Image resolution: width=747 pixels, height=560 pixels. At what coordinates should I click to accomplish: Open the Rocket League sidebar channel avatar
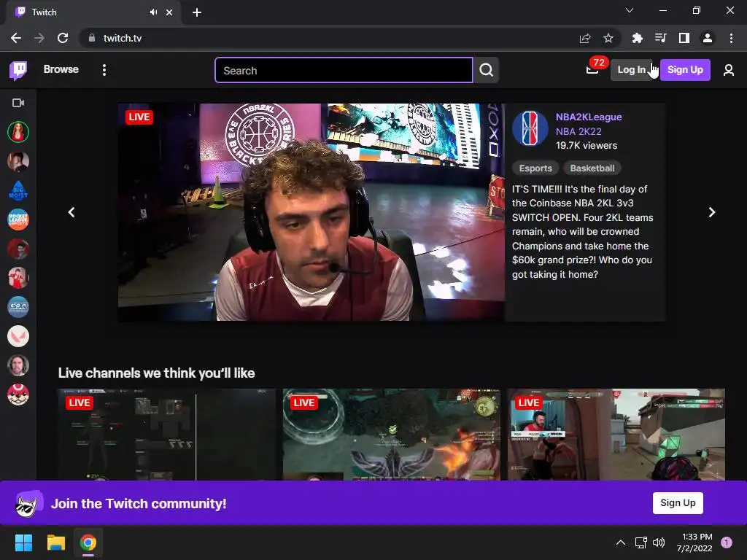pyautogui.click(x=18, y=219)
